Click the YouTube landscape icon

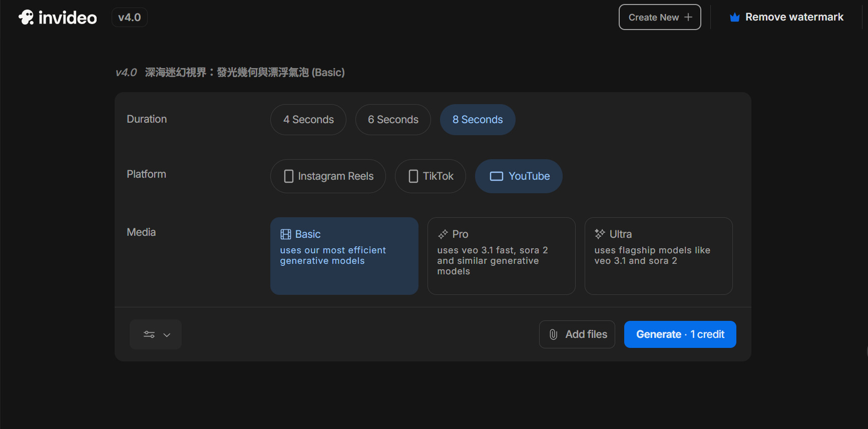pos(497,176)
